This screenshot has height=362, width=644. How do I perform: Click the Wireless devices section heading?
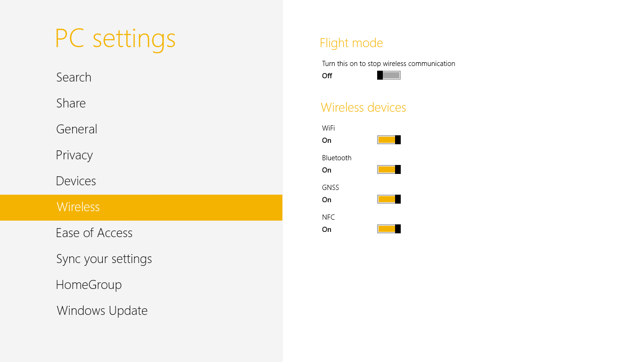363,107
